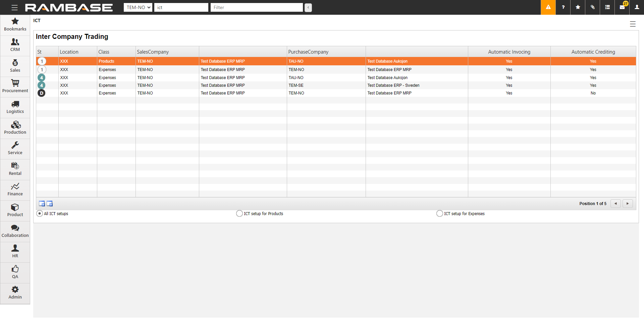The image size is (644, 328).
Task: Open the Finance menu in sidebar
Action: point(15,190)
